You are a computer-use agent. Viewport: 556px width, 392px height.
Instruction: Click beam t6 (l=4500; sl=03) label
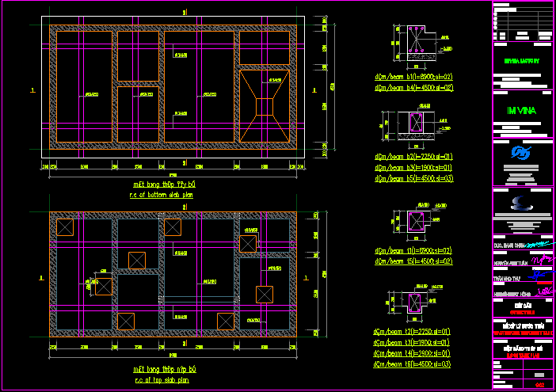click(413, 363)
